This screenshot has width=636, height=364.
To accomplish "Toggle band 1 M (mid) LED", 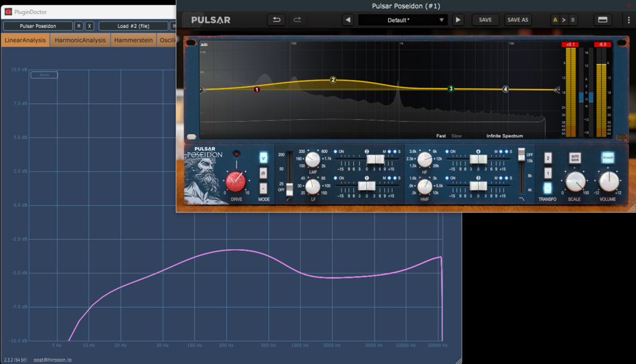I will (x=389, y=178).
